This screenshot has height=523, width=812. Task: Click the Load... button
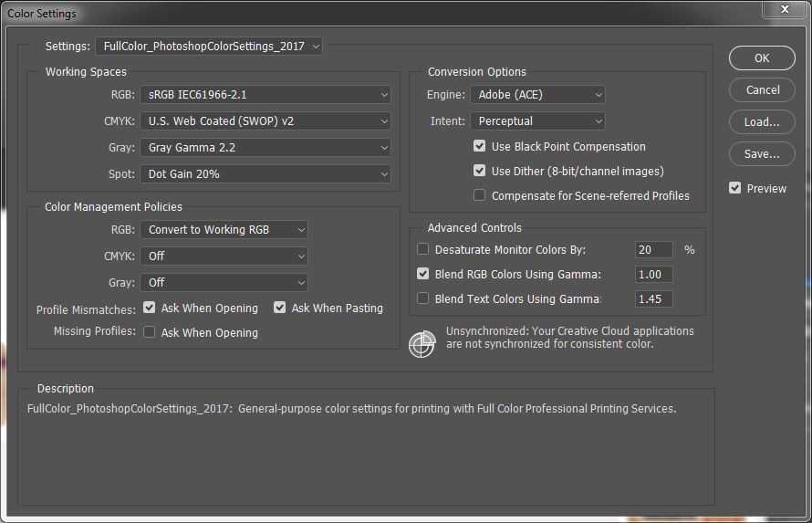(x=762, y=122)
